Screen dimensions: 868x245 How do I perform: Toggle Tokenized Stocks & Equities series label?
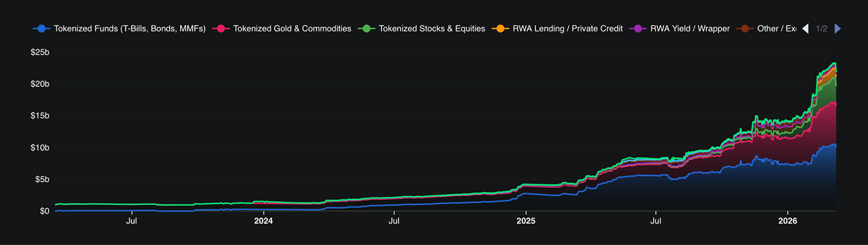pyautogui.click(x=432, y=28)
